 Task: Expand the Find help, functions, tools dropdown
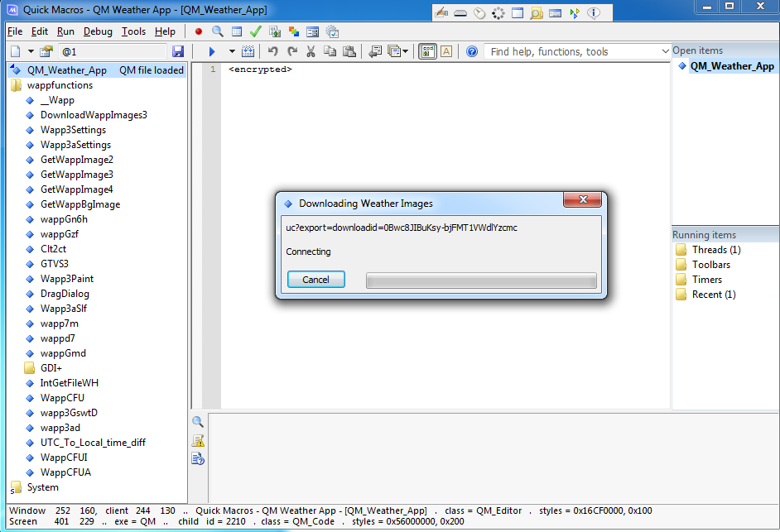click(665, 51)
